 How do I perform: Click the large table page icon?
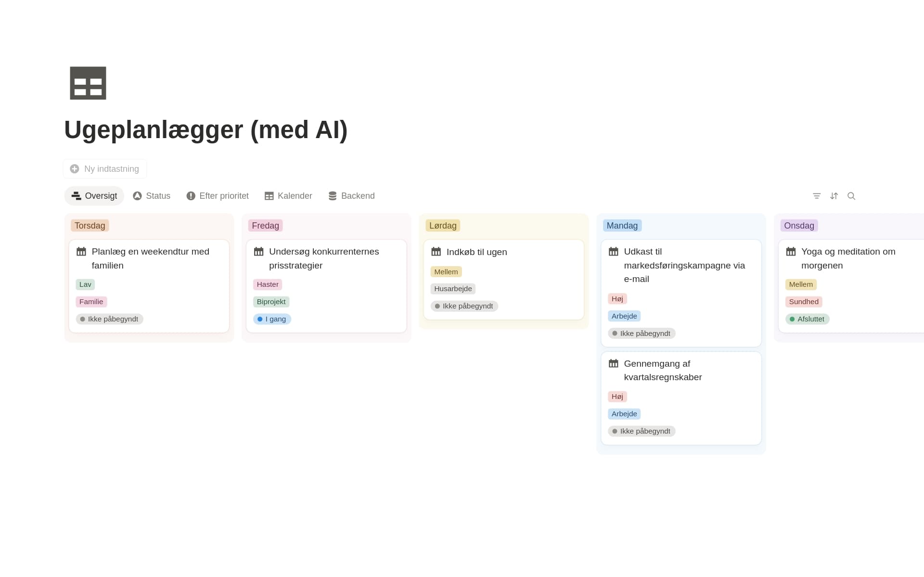88,83
